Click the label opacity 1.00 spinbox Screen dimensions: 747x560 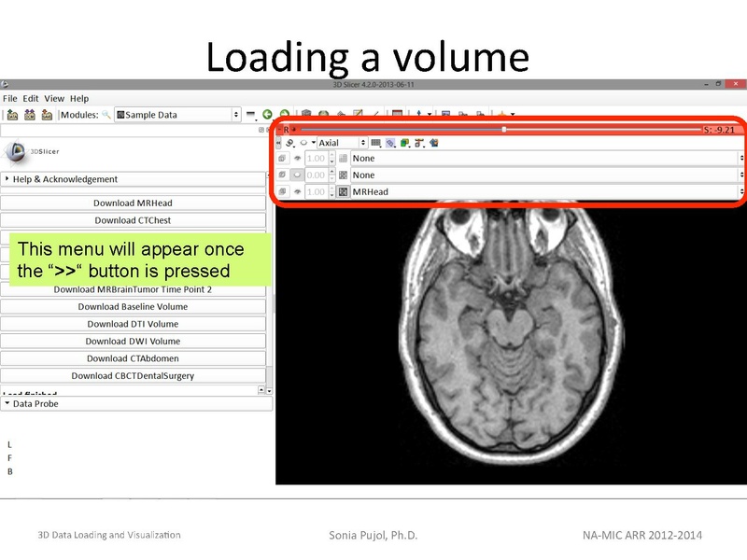[x=319, y=159]
